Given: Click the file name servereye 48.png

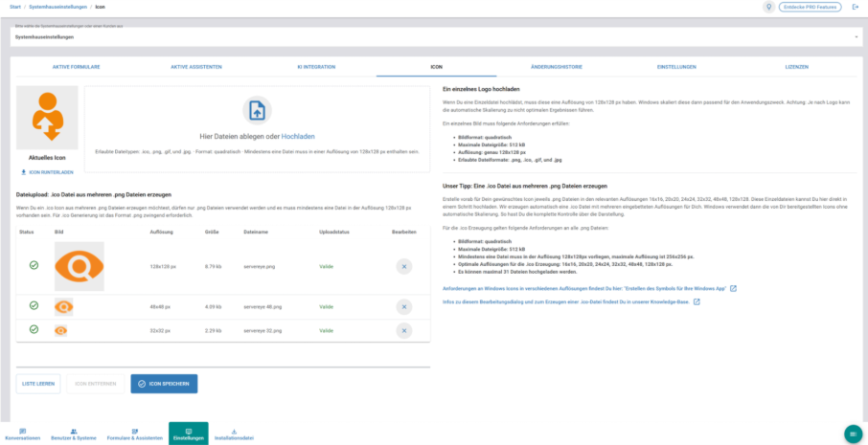Looking at the screenshot, I should (263, 307).
